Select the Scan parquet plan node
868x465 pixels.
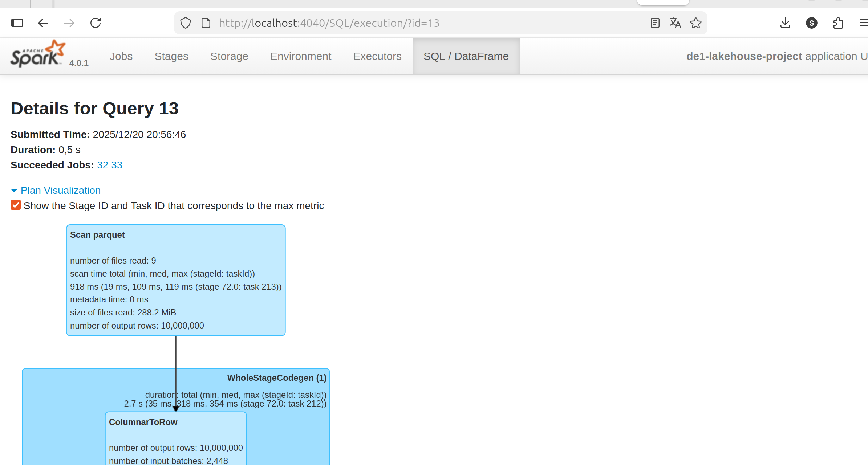[x=176, y=280]
